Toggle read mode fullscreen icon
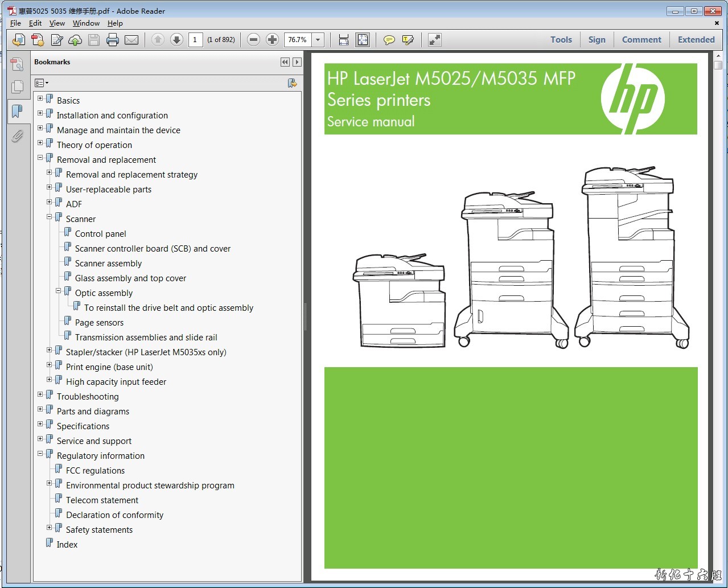This screenshot has height=588, width=728. tap(434, 40)
